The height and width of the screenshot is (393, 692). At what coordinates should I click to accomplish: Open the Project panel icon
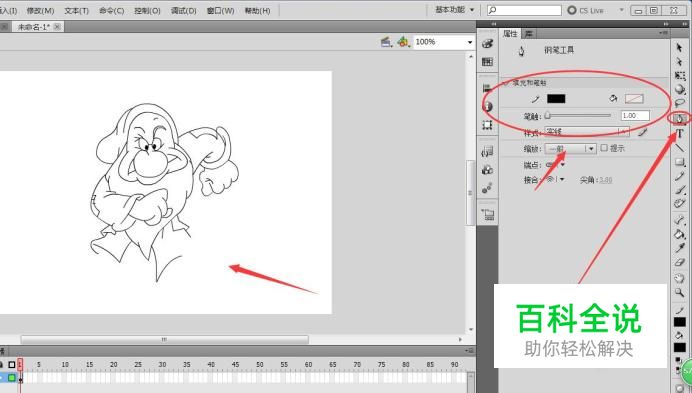click(488, 215)
